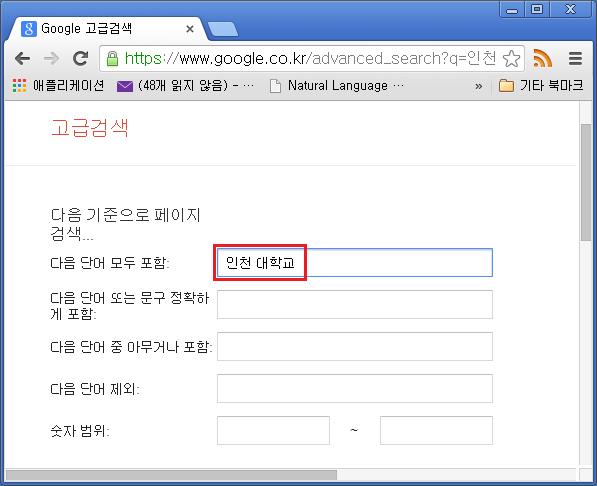This screenshot has width=597, height=486.
Task: Bookmark this page with the star icon
Action: click(x=511, y=59)
